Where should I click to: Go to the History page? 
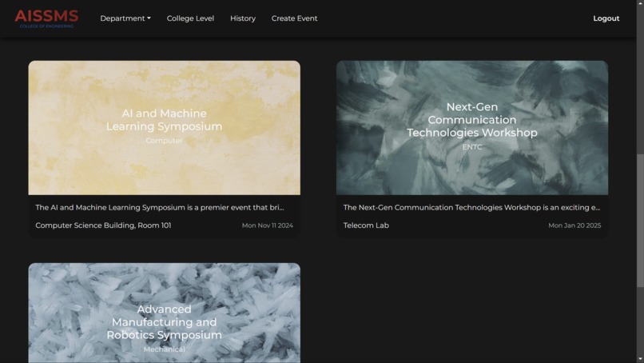click(x=243, y=18)
